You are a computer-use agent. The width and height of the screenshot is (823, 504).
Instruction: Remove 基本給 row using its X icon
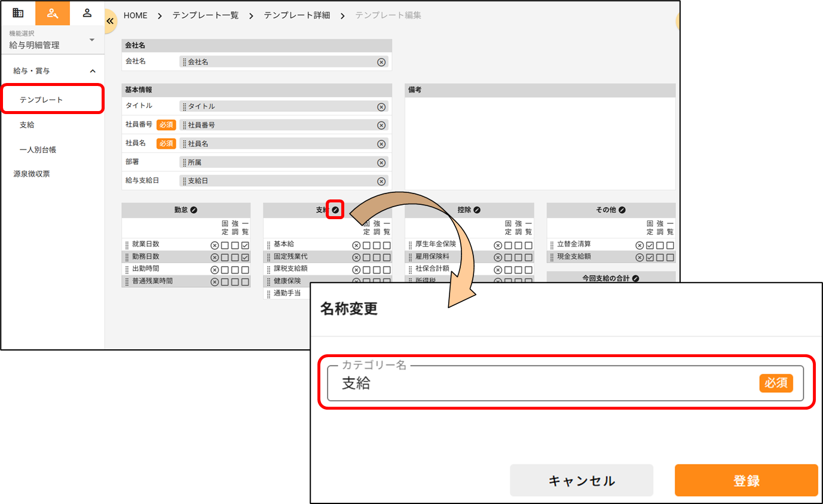coord(356,245)
